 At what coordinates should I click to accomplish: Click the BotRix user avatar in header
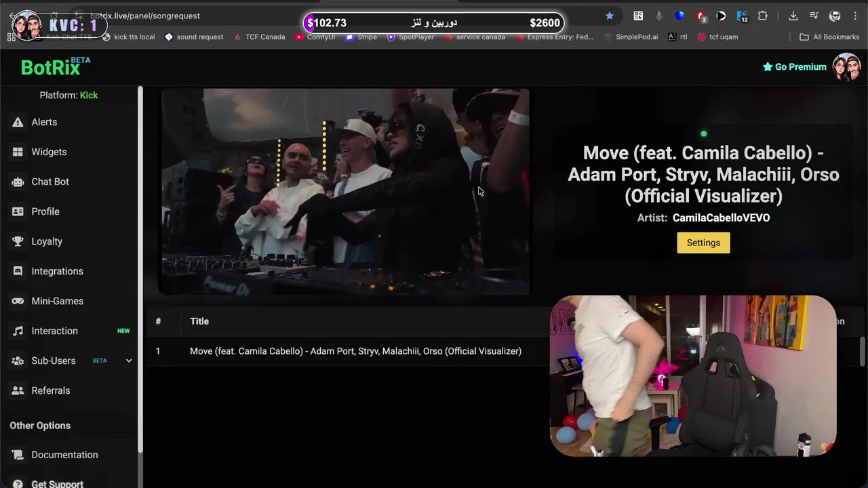[x=847, y=67]
